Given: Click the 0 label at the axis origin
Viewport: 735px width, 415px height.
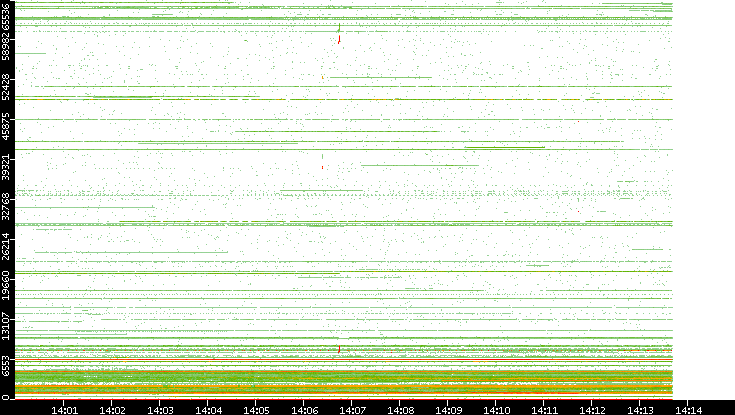Looking at the screenshot, I should (8, 394).
